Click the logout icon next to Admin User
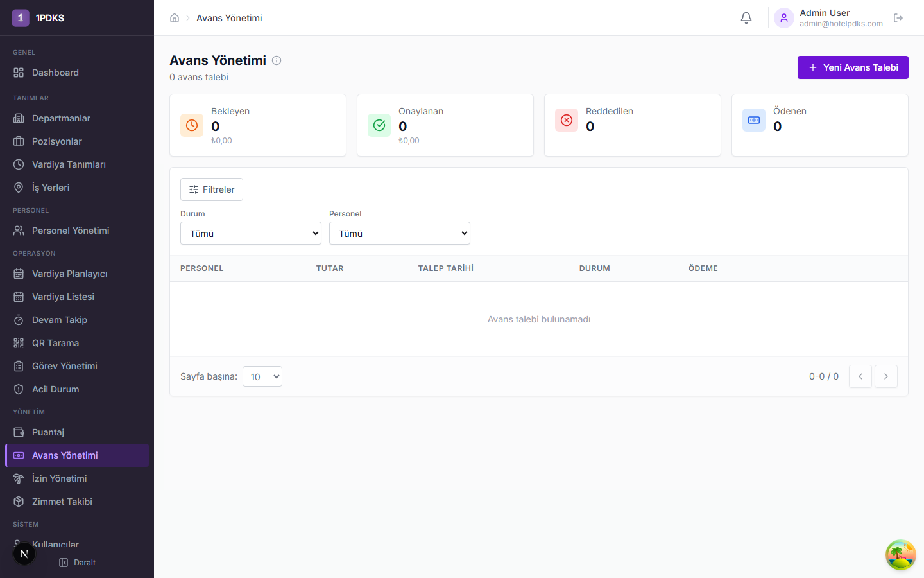The width and height of the screenshot is (924, 578). 898,18
